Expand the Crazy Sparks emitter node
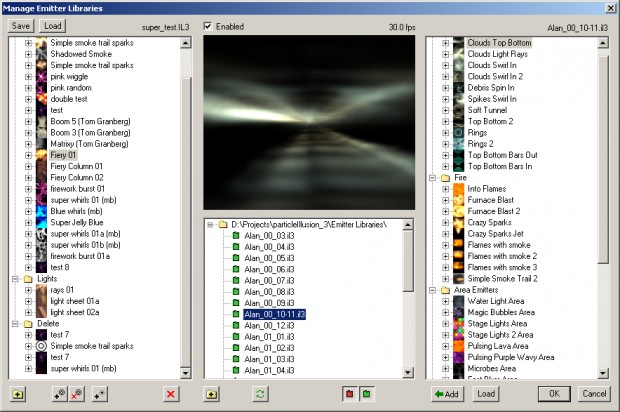Screen dimensions: 620x412 446,223
